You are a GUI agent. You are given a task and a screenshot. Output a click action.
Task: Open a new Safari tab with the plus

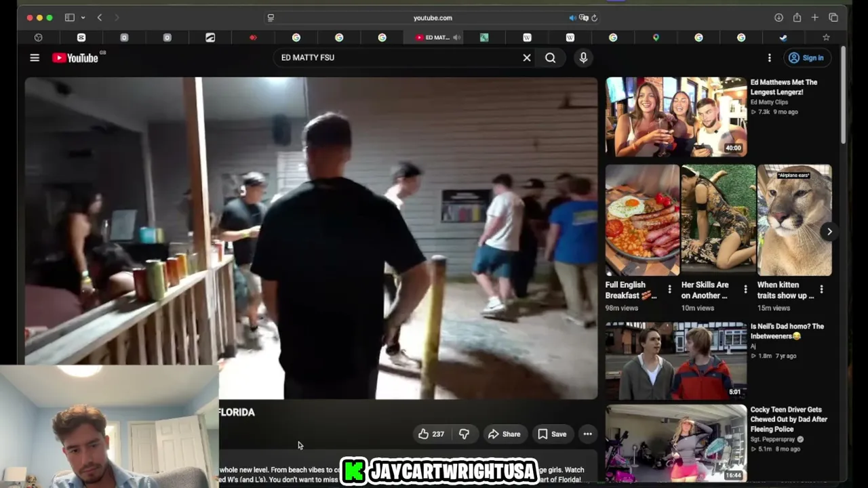pos(814,18)
